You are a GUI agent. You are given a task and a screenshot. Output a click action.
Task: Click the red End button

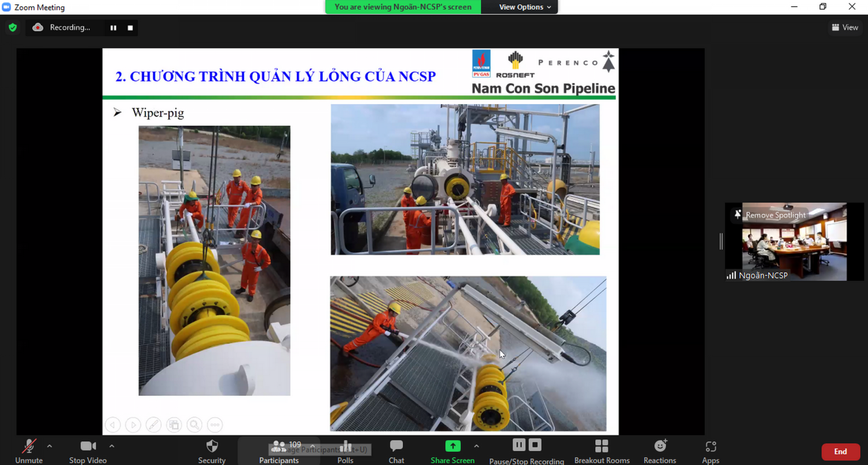840,452
